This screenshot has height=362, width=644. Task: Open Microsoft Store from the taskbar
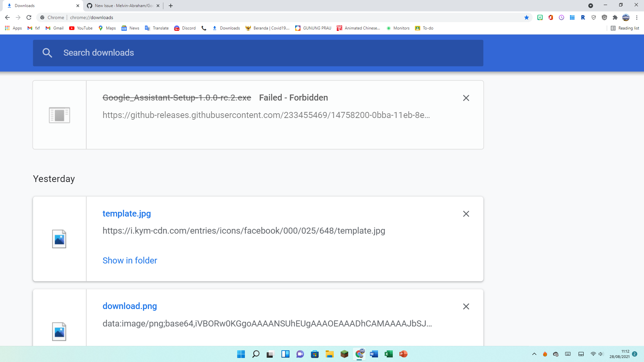tap(315, 354)
